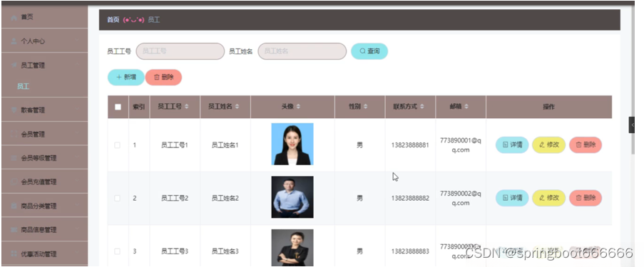Image resolution: width=644 pixels, height=267 pixels.
Task: Open the avatar photo of 员工姓名3
Action: [292, 248]
